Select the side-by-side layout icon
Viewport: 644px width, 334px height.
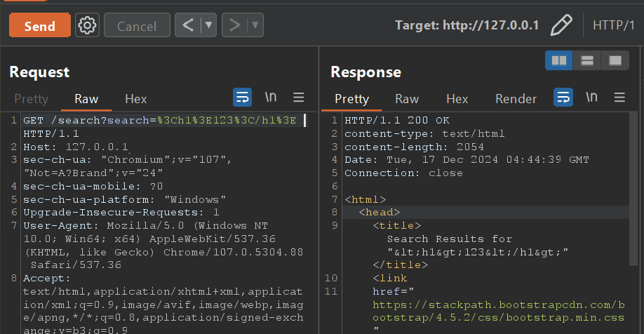pos(559,61)
